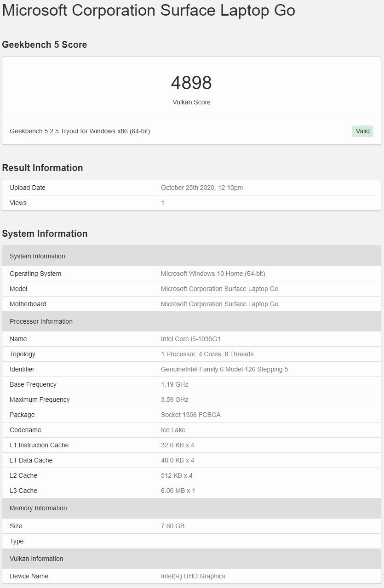384x588 pixels.
Task: Click the views count '1'
Action: [163, 203]
